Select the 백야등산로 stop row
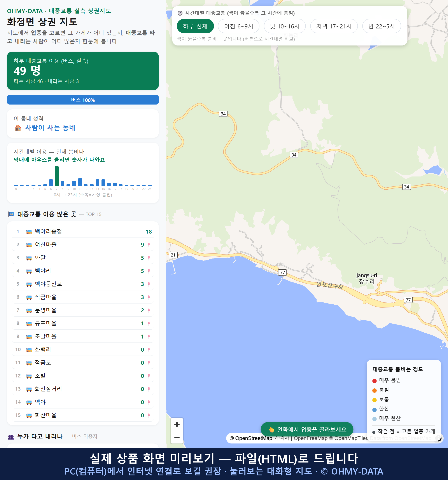This screenshot has width=448, height=480. 83,284
